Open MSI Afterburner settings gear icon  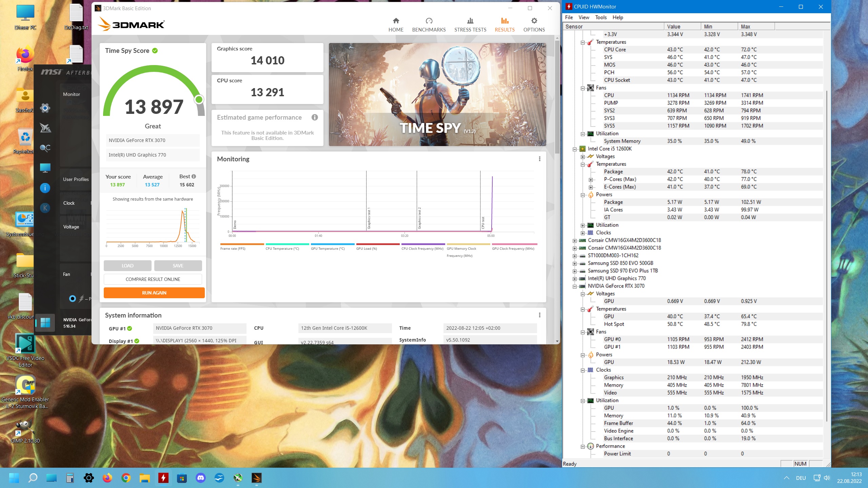coord(45,108)
